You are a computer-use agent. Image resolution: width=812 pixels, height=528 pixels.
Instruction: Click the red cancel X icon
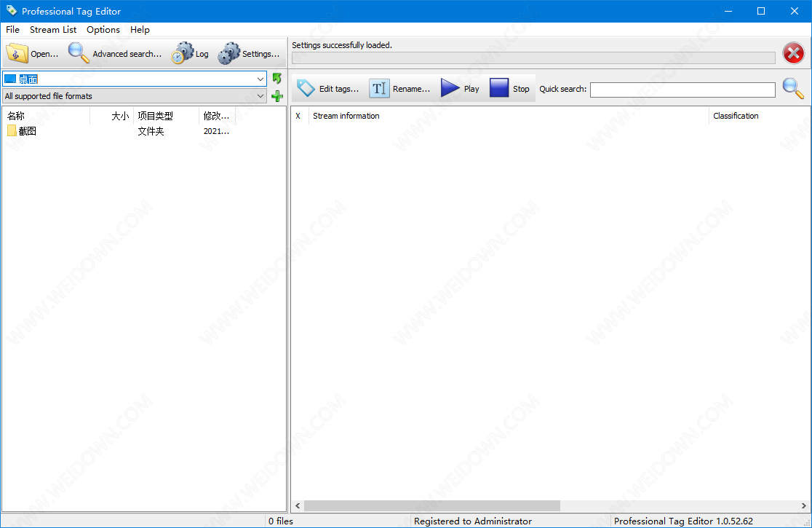(793, 53)
